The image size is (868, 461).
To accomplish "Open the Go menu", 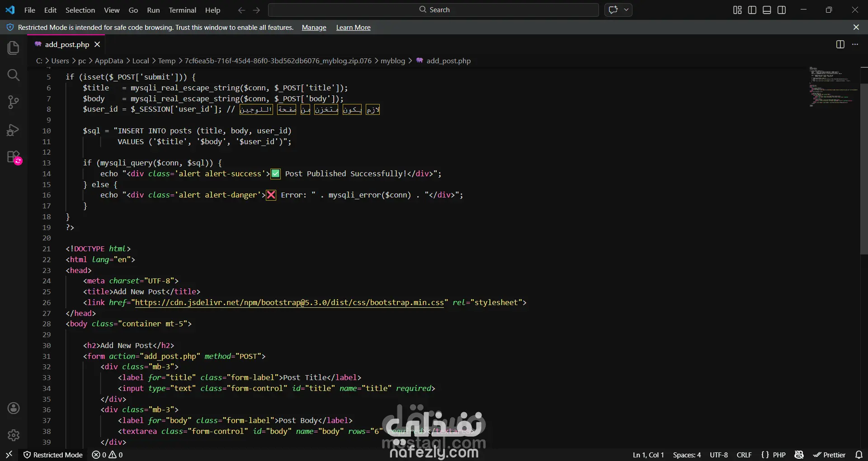I will (133, 10).
